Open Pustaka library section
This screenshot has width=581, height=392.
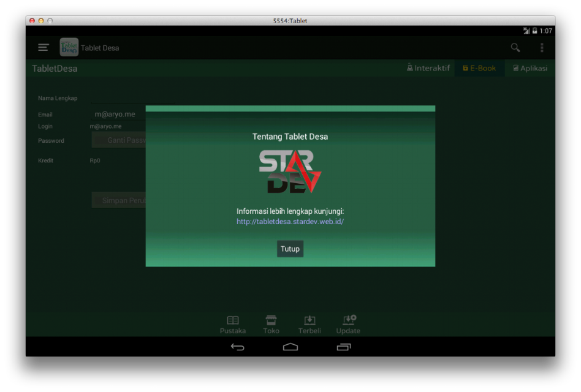tap(233, 325)
